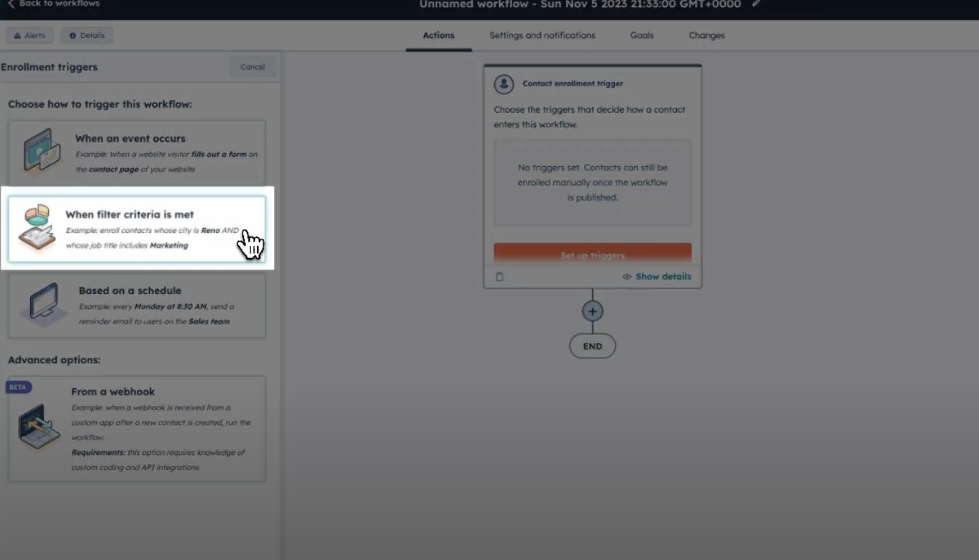Click the Enrollment triggers panel title
979x560 pixels.
(x=49, y=67)
